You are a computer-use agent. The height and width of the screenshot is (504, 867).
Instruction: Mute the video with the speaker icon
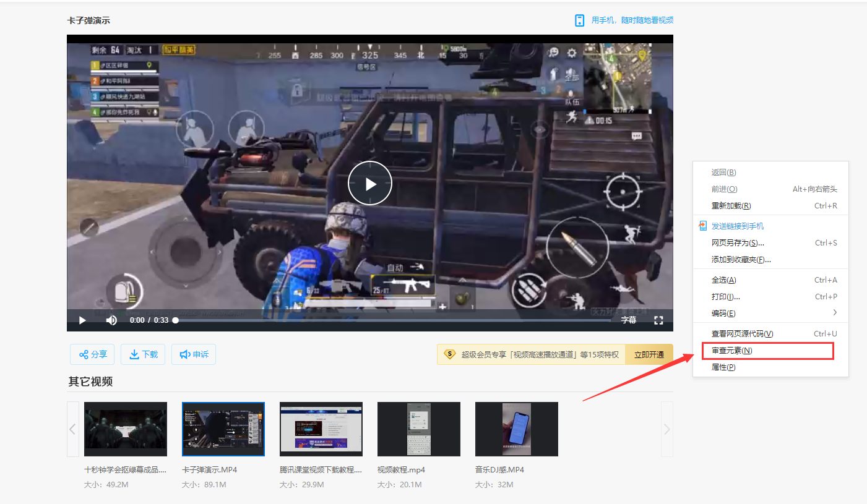[x=111, y=320]
